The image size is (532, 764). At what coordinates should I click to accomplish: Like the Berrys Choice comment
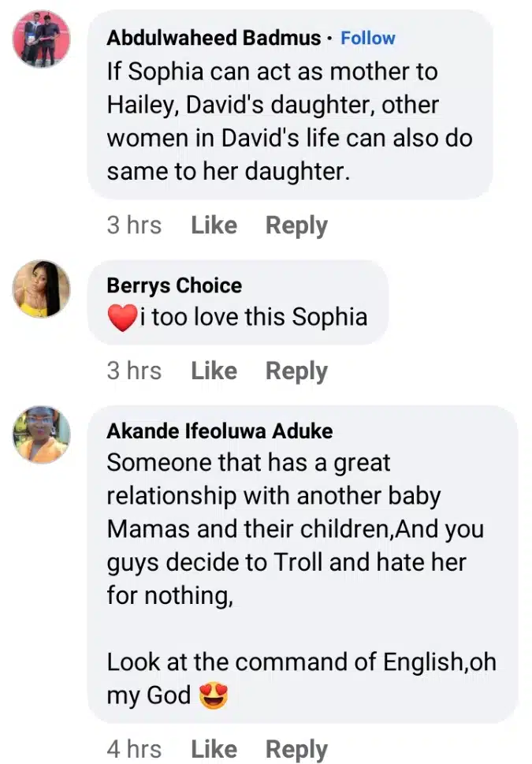(x=214, y=371)
